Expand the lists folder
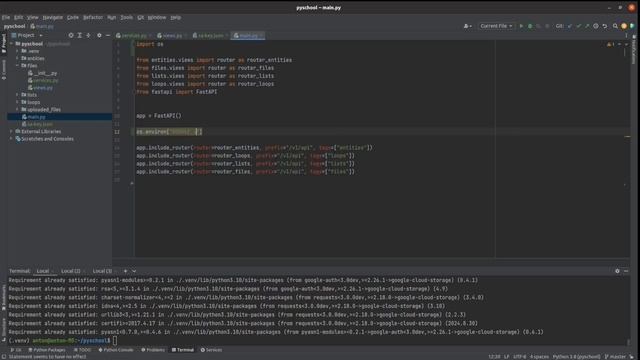Image resolution: width=640 pixels, height=360 pixels. click(x=18, y=95)
